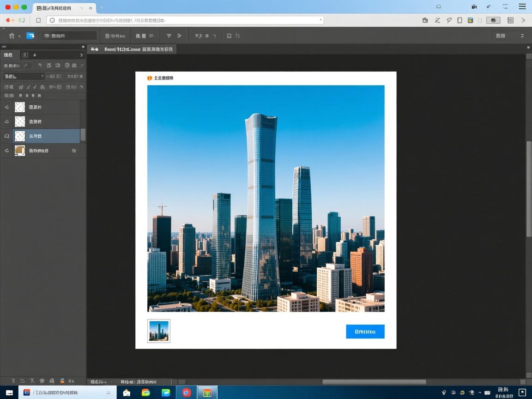The image size is (532, 399).
Task: Click the star icon at layers panel bottom
Action: (42, 381)
